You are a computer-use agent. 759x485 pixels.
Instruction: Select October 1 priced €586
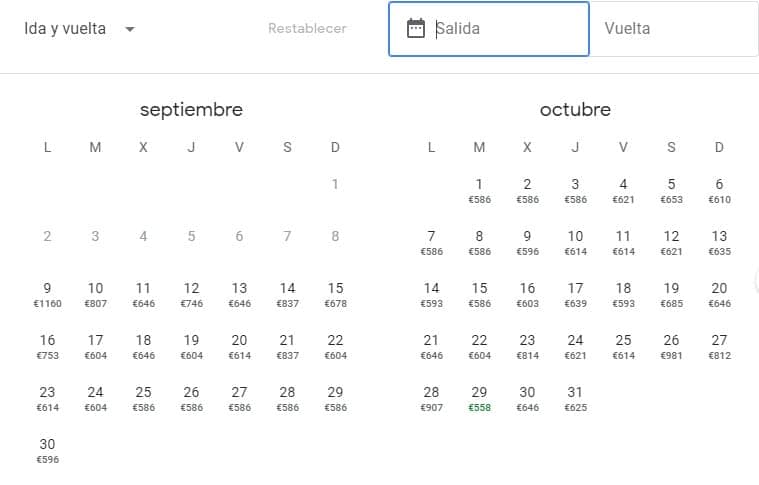coord(479,190)
